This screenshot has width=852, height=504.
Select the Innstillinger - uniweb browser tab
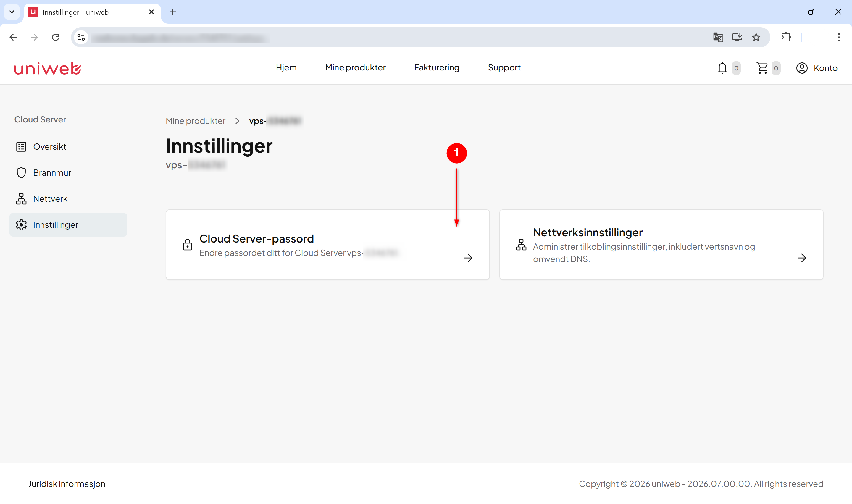point(92,12)
